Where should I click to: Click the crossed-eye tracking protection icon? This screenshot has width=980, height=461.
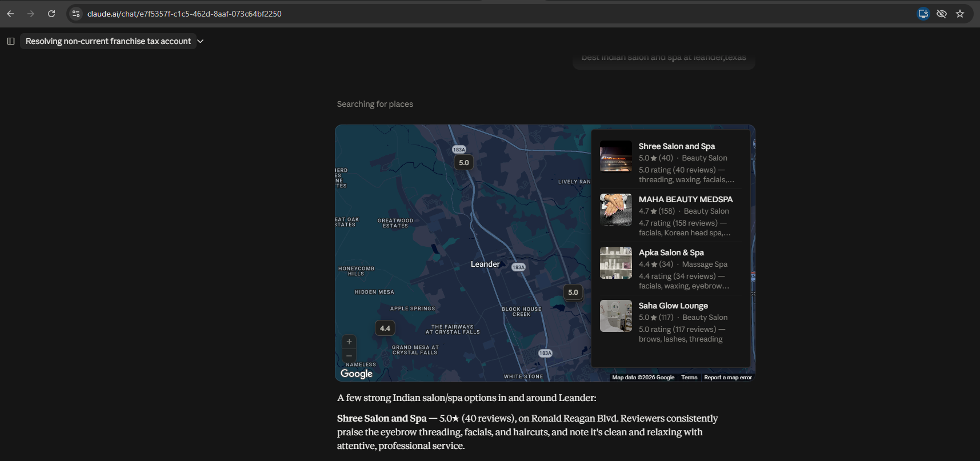pos(942,14)
